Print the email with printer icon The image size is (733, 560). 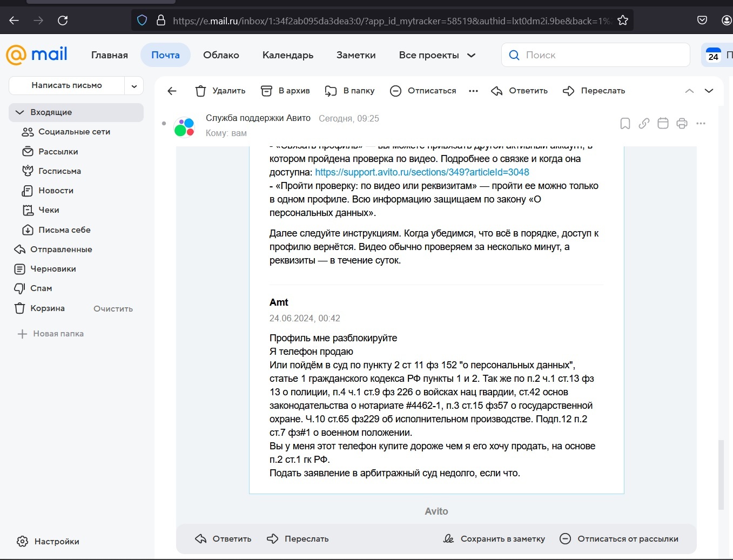682,124
